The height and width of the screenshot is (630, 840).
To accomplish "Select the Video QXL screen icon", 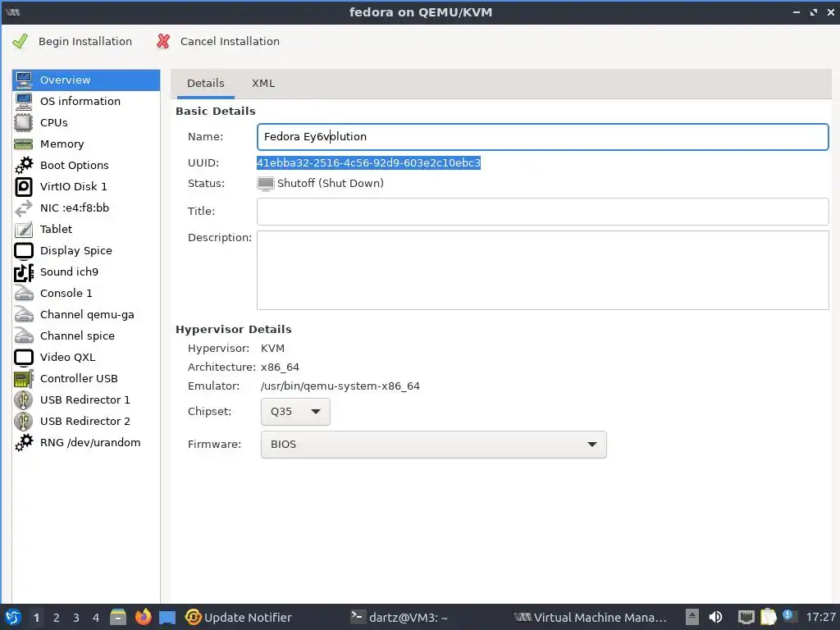I will [x=24, y=358].
